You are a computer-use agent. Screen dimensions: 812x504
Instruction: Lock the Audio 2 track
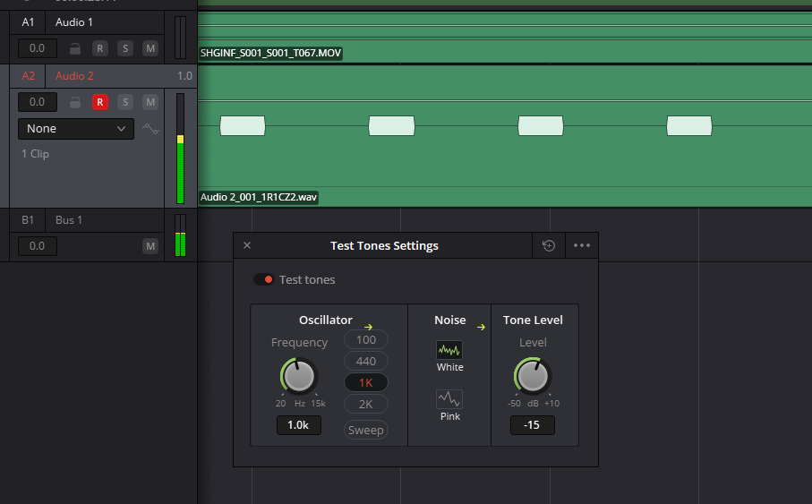coord(75,103)
